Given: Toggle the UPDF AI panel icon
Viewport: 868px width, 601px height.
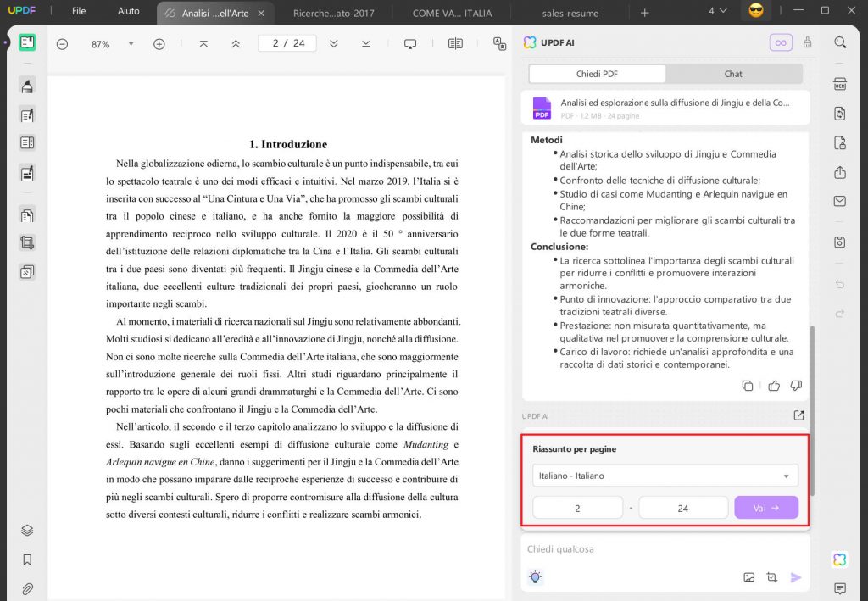Looking at the screenshot, I should pyautogui.click(x=840, y=559).
